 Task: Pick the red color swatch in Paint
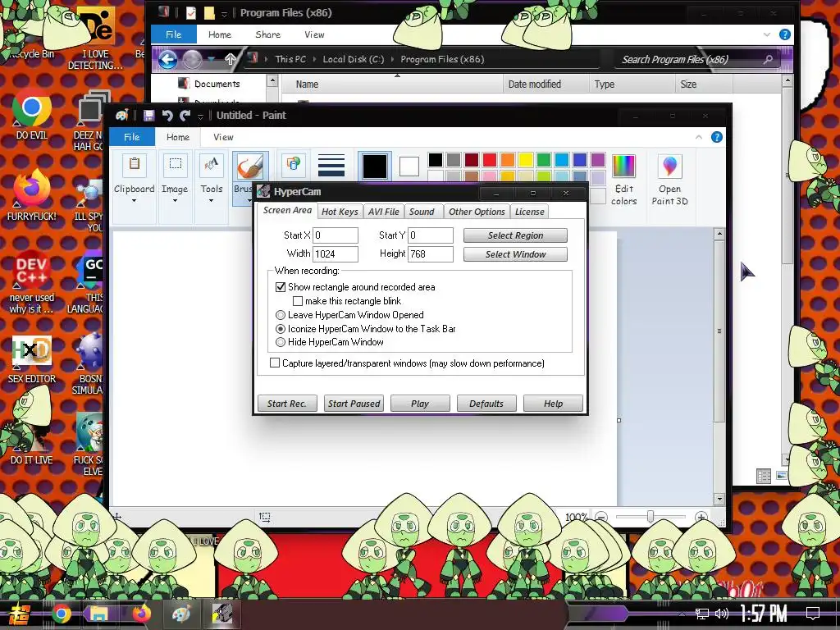pos(490,160)
